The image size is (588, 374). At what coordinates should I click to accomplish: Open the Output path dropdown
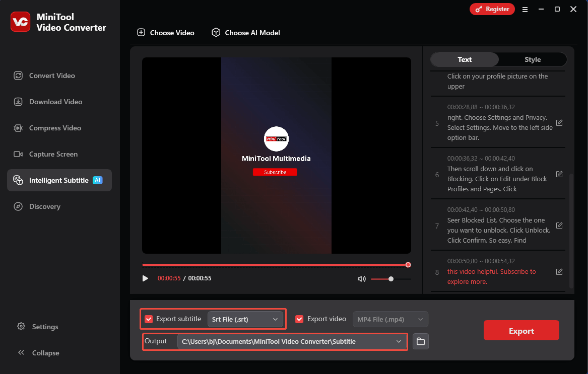click(292, 341)
